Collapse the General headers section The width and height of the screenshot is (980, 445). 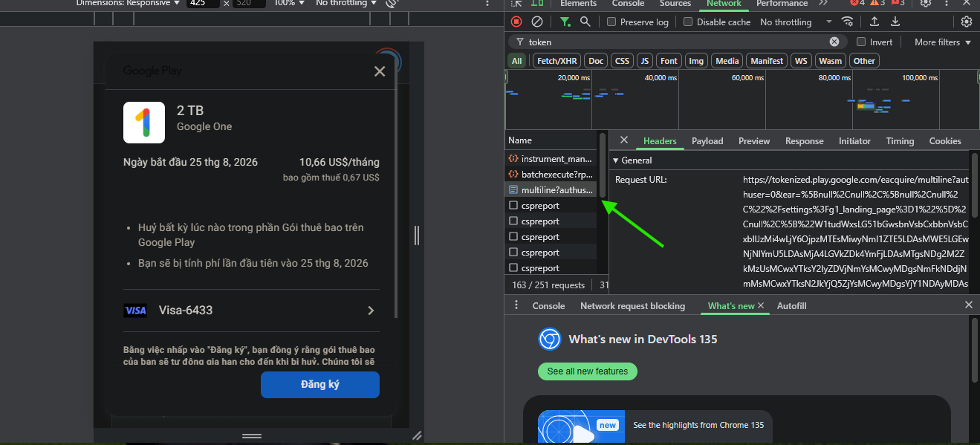coord(616,160)
